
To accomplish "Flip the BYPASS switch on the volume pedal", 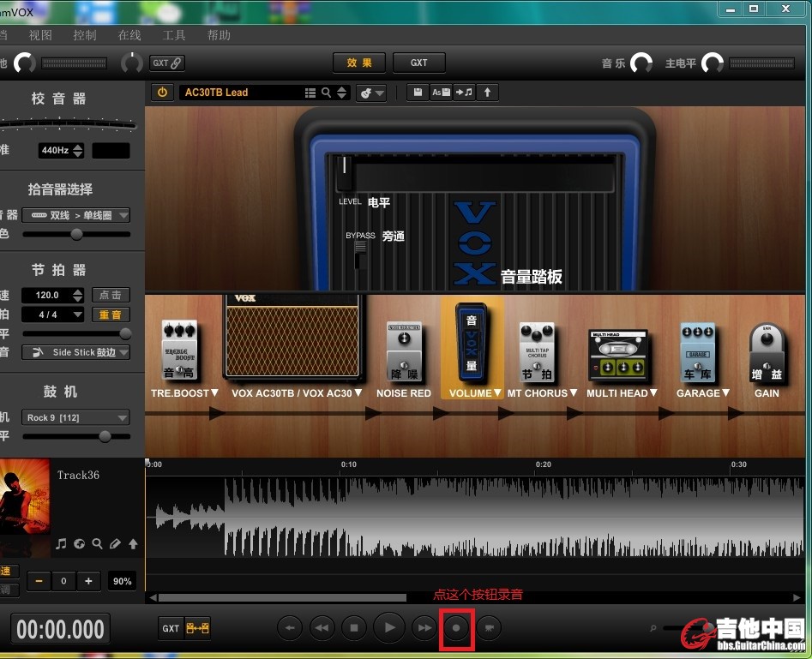I will pyautogui.click(x=360, y=254).
